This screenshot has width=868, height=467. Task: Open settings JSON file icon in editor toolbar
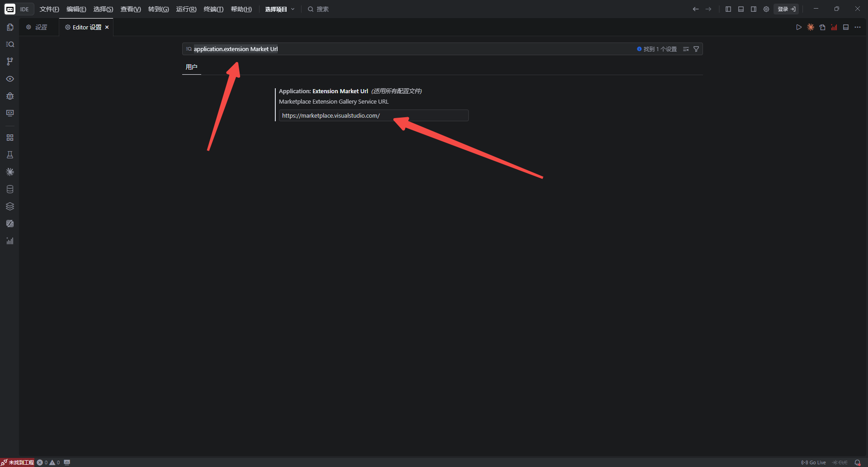coord(822,27)
